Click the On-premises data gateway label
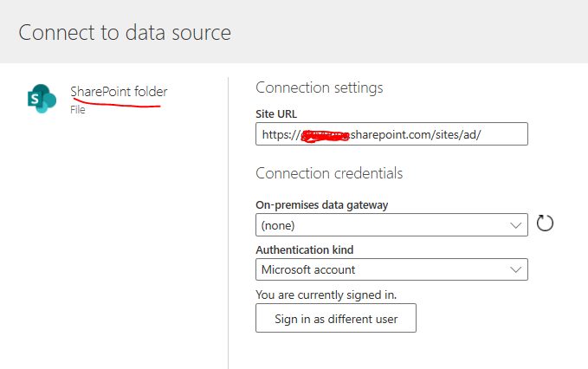The height and width of the screenshot is (369, 588). pos(322,205)
